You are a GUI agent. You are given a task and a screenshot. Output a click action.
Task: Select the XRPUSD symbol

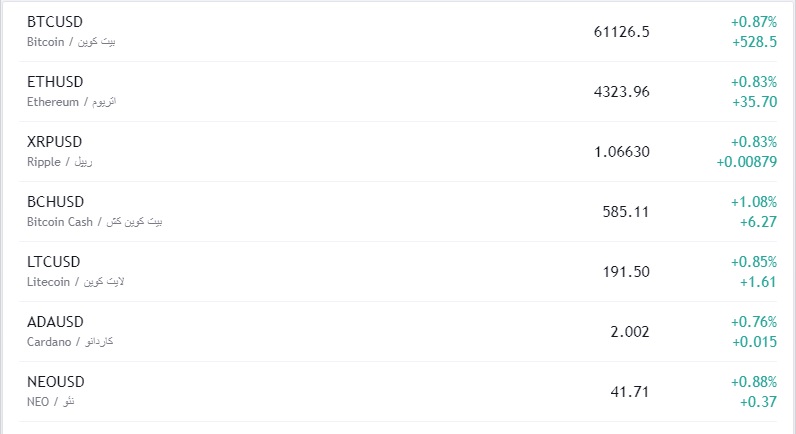pos(55,141)
